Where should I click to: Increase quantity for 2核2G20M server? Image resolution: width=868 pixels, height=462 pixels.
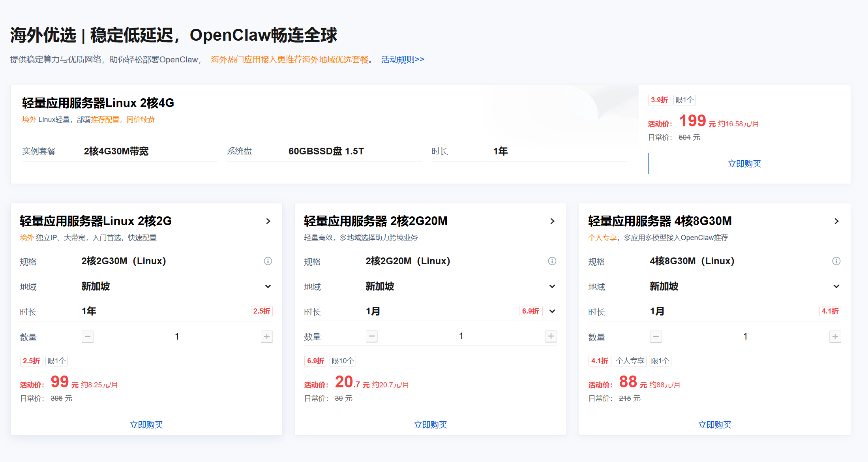point(551,336)
